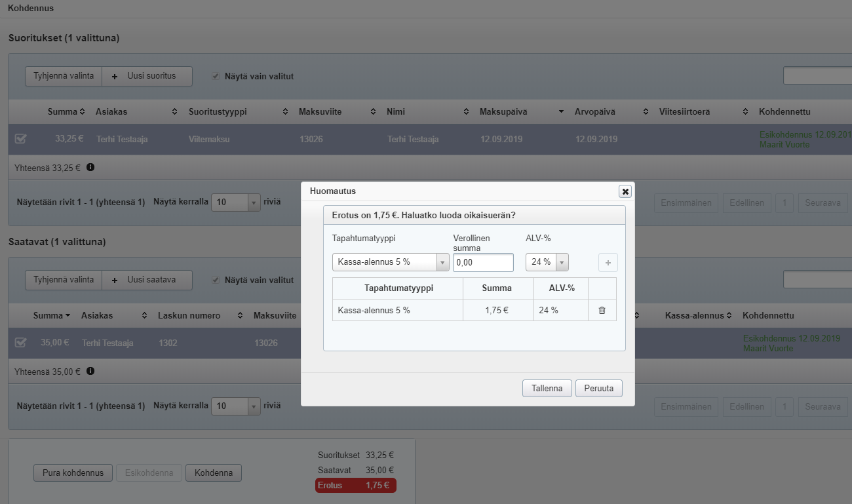Screen dimensions: 852x504
Task: Click the plus icon to add correction row
Action: (608, 263)
